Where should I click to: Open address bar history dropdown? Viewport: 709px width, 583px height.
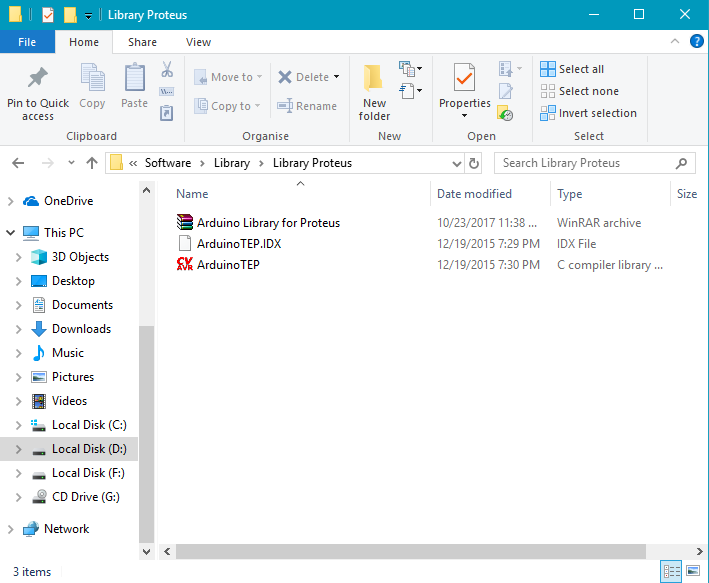click(457, 163)
